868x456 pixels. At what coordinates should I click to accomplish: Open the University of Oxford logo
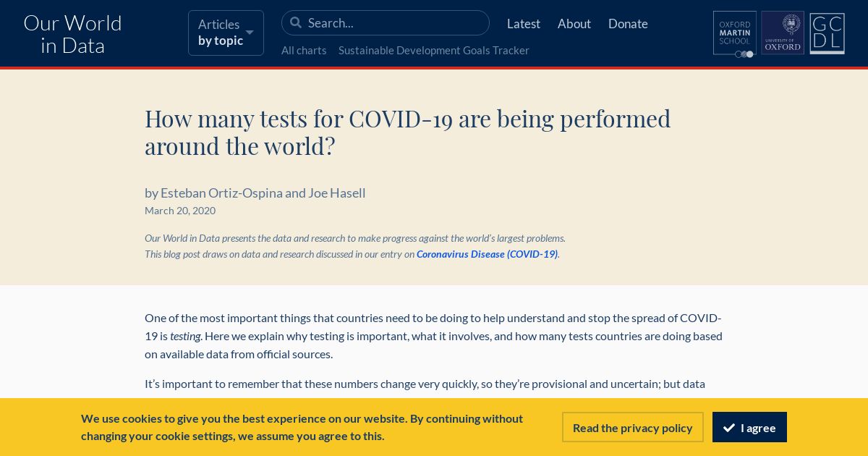pos(783,33)
